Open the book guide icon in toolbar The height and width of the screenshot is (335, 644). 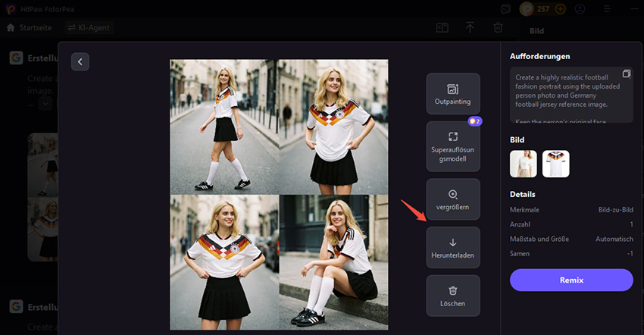[x=442, y=28]
